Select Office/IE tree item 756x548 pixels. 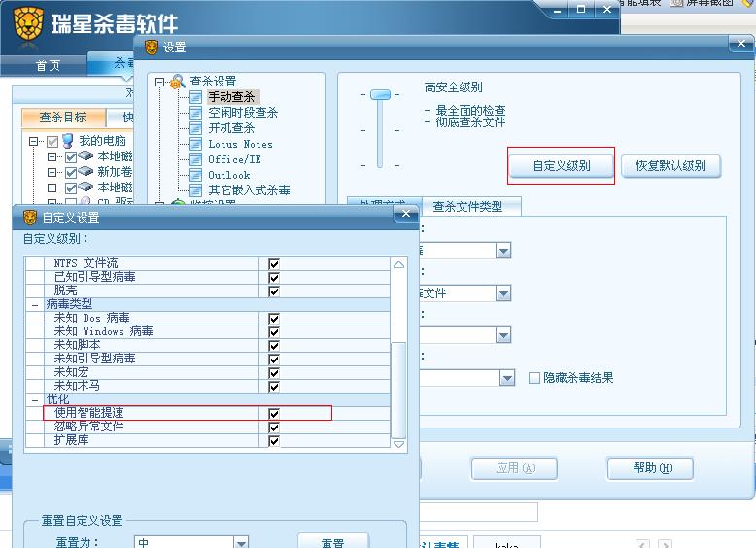234,159
